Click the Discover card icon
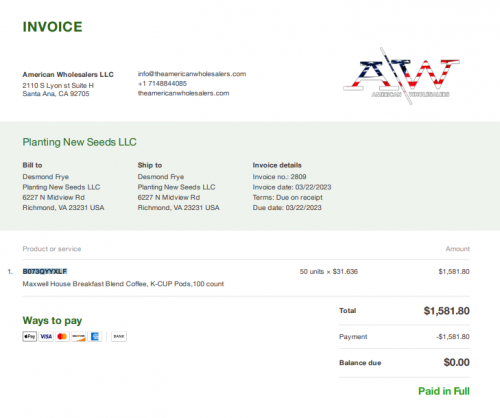 pos(79,336)
